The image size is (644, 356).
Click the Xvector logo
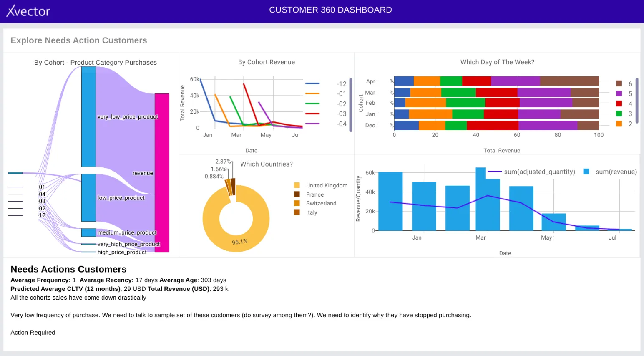coord(28,11)
